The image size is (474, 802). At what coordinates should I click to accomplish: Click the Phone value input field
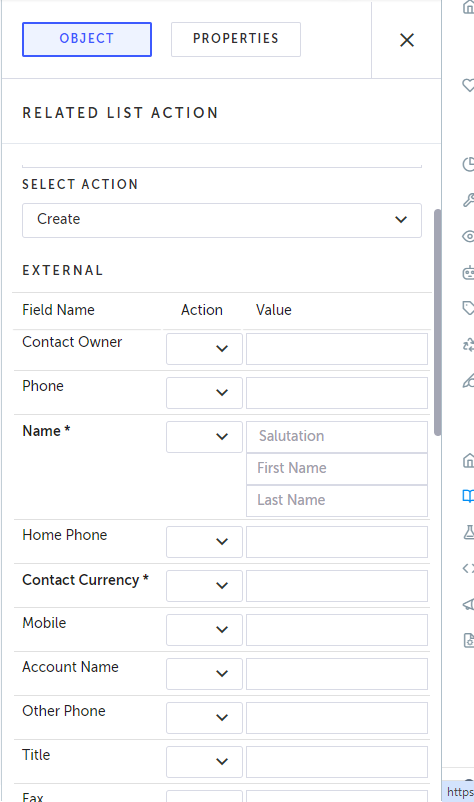[x=337, y=393]
